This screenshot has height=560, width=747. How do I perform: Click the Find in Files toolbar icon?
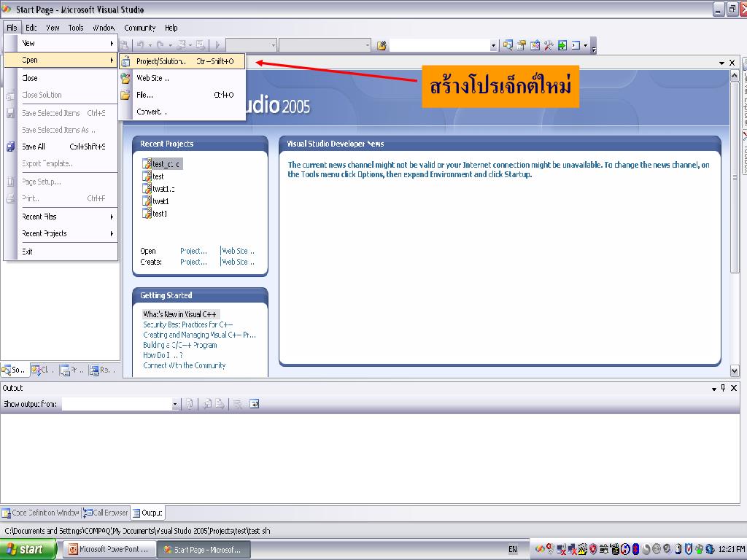click(x=381, y=45)
